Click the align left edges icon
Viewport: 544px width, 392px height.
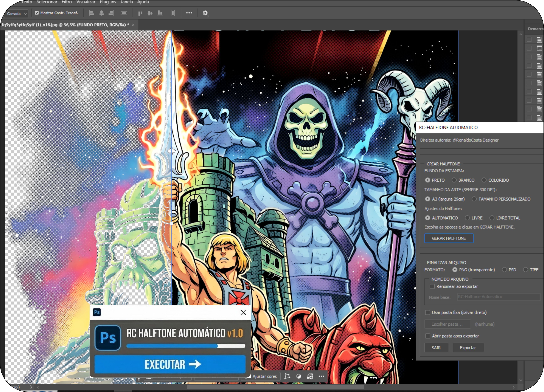pos(91,13)
